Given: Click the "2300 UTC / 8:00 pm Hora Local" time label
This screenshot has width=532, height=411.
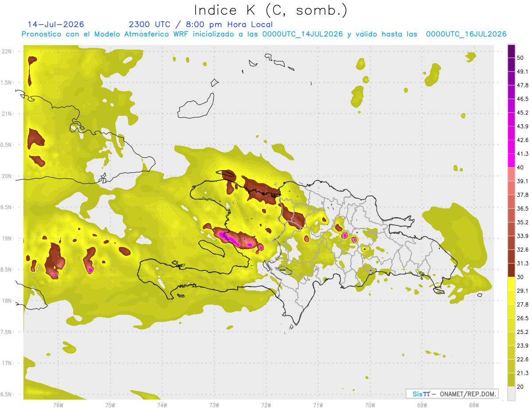Looking at the screenshot, I should click(x=201, y=24).
